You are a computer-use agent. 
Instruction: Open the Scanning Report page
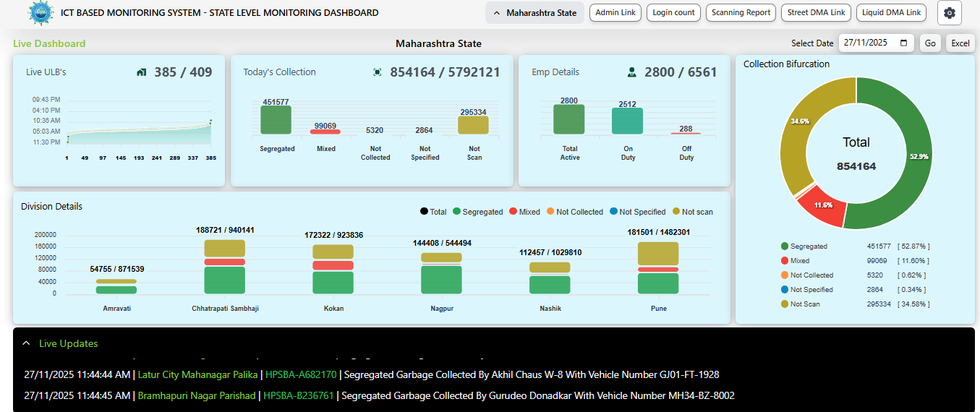741,13
